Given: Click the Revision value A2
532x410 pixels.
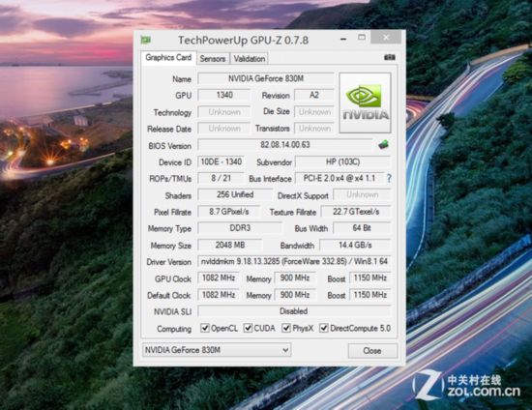Looking at the screenshot, I should [x=314, y=95].
